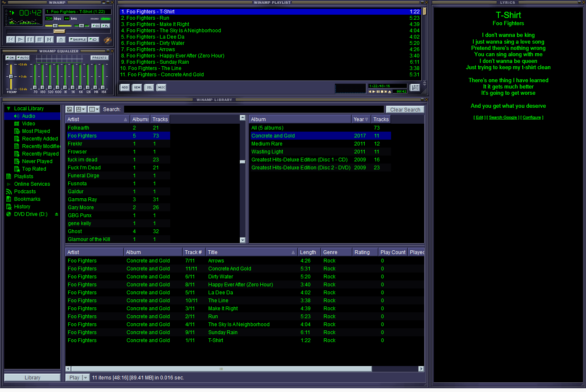
Task: Toggle the PL playlist window button
Action: click(x=106, y=26)
